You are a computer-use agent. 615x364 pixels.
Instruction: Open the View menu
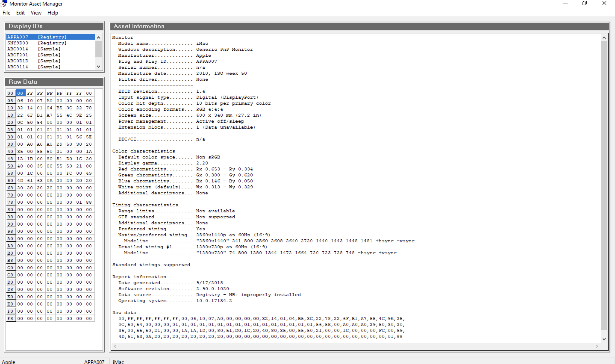[36, 13]
